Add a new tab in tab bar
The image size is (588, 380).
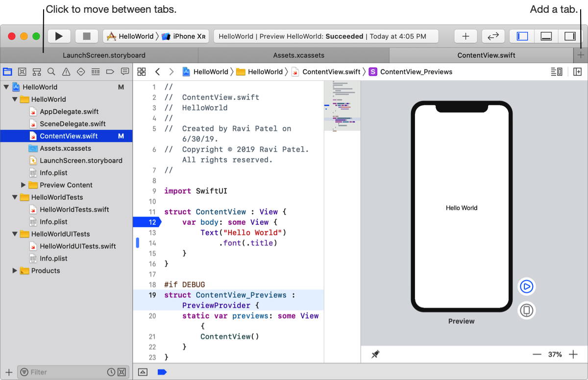coord(581,55)
